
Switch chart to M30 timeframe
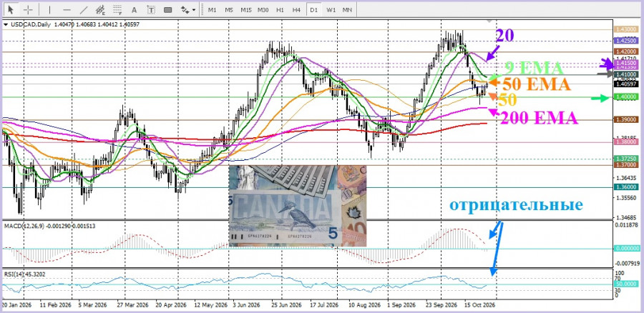(x=263, y=9)
